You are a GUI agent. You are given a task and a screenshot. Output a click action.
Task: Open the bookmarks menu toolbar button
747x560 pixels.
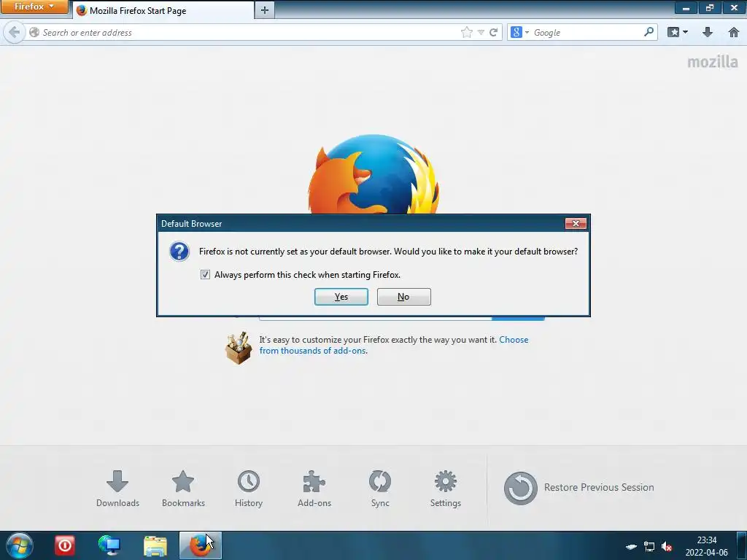click(x=678, y=32)
